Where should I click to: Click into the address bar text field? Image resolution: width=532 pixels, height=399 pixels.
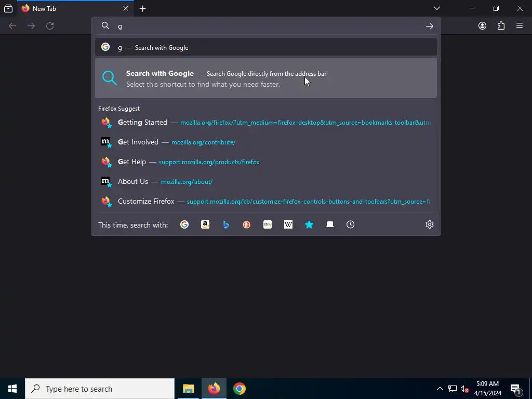[x=268, y=26]
